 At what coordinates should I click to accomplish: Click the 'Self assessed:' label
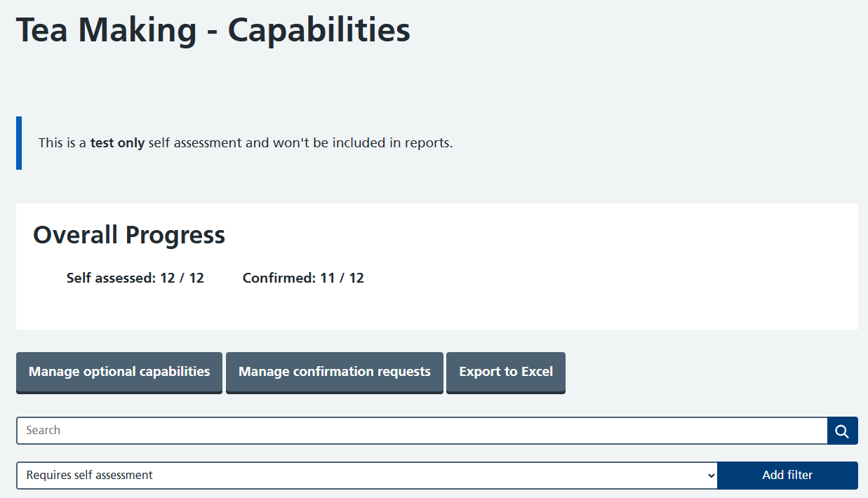[x=111, y=278]
